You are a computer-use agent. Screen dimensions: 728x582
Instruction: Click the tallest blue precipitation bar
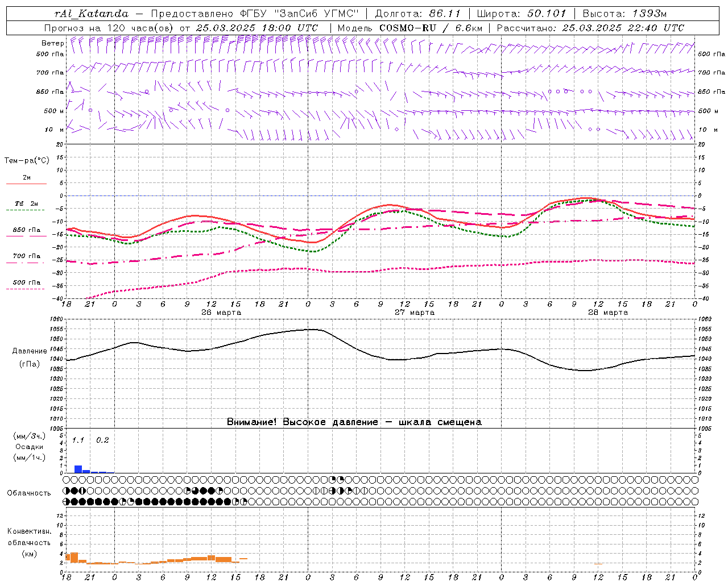[78, 469]
